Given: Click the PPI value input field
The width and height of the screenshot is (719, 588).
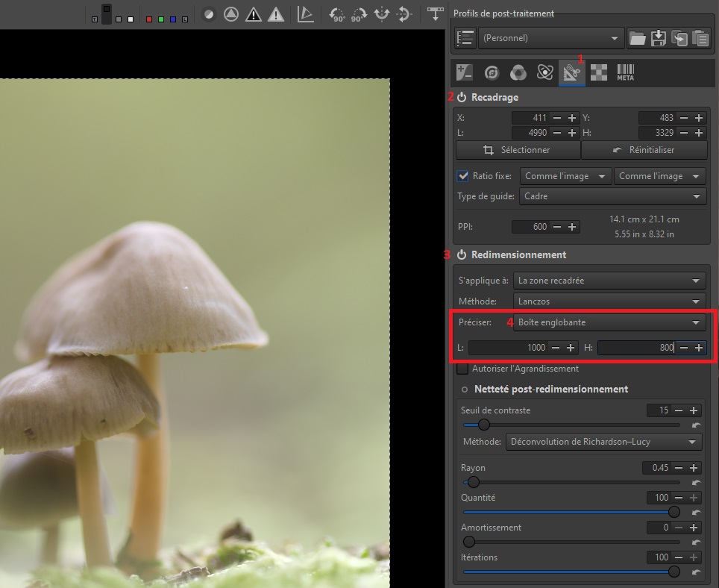Looking at the screenshot, I should (531, 227).
